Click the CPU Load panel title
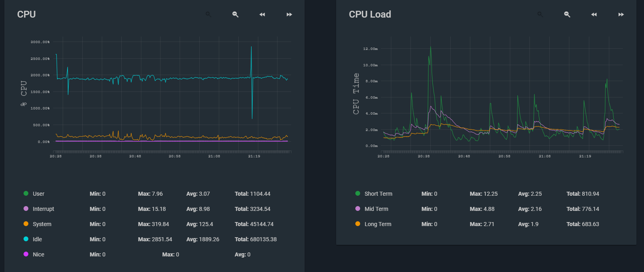Image resolution: width=644 pixels, height=272 pixels. pyautogui.click(x=370, y=14)
